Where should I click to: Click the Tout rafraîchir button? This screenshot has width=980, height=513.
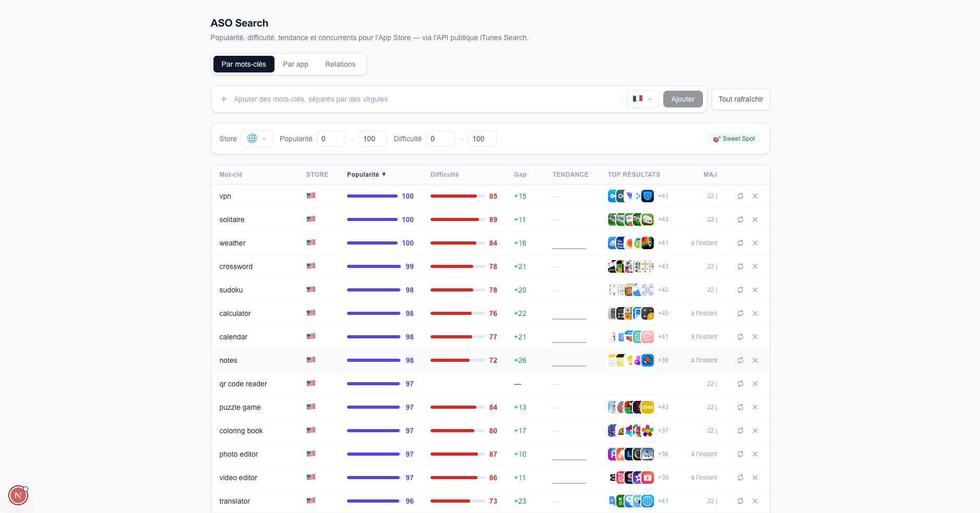coord(740,99)
